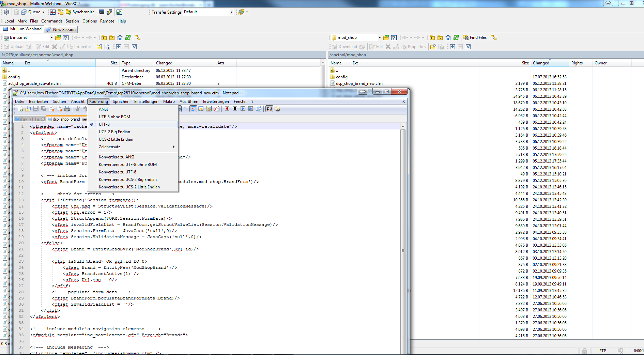This screenshot has height=355, width=644.
Task: Click the Synchronize button
Action: click(x=80, y=12)
